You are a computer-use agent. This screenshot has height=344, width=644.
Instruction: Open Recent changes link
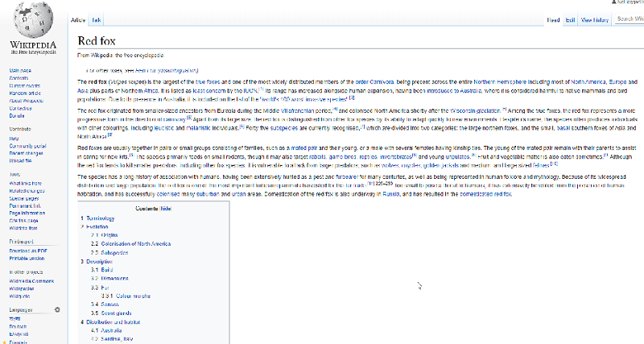tap(26, 153)
